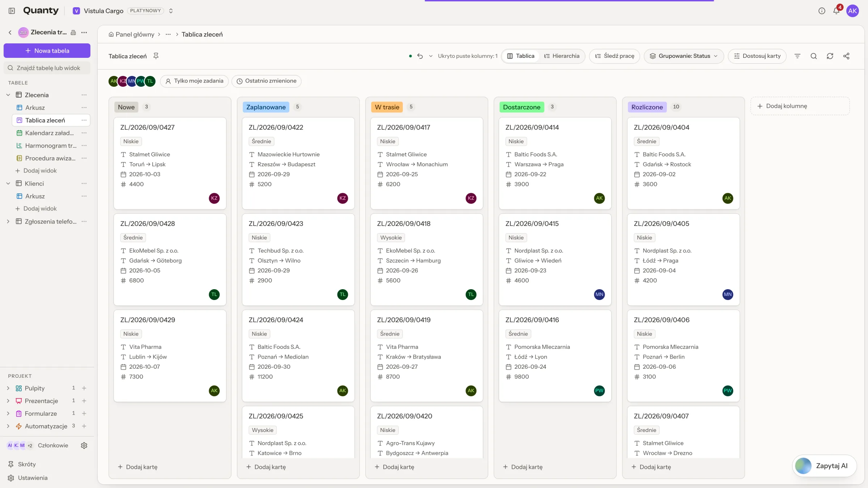Viewport: 868px width, 488px height.
Task: Open Zlecenia transportowe more options
Action: (84, 33)
